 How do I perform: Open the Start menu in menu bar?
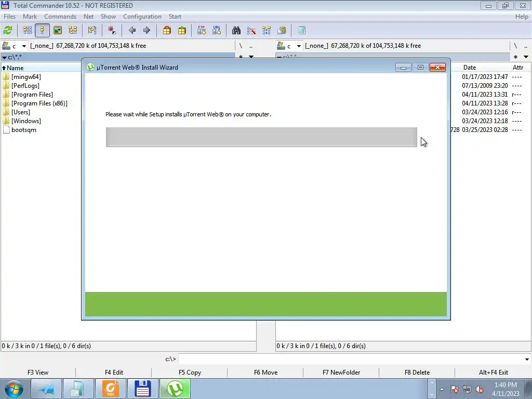[x=175, y=16]
